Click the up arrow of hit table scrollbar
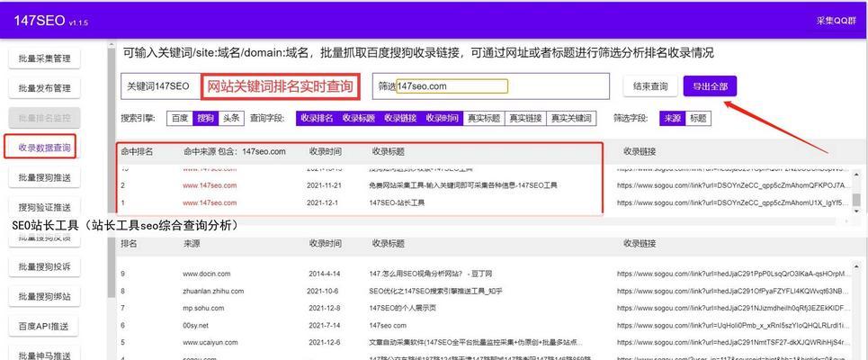This screenshot has height=360, width=868. (x=856, y=174)
